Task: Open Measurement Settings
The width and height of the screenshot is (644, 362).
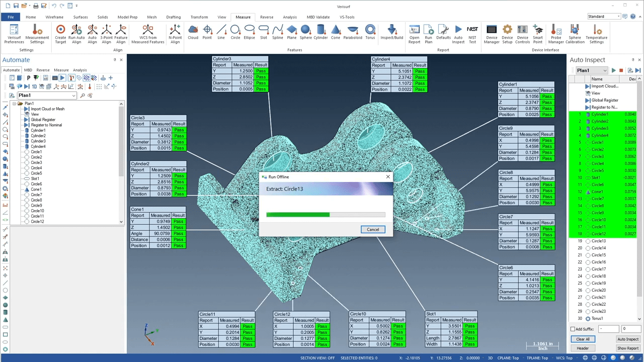Action: coord(37,34)
